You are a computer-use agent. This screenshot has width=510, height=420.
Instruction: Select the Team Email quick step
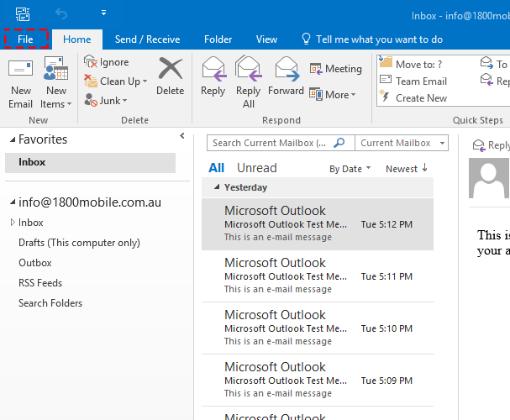point(413,81)
